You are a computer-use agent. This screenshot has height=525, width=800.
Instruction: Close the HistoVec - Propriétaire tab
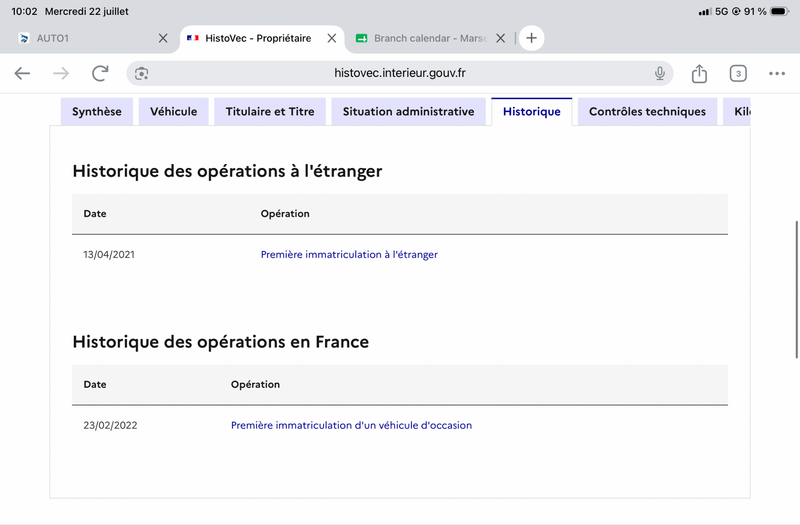[332, 38]
